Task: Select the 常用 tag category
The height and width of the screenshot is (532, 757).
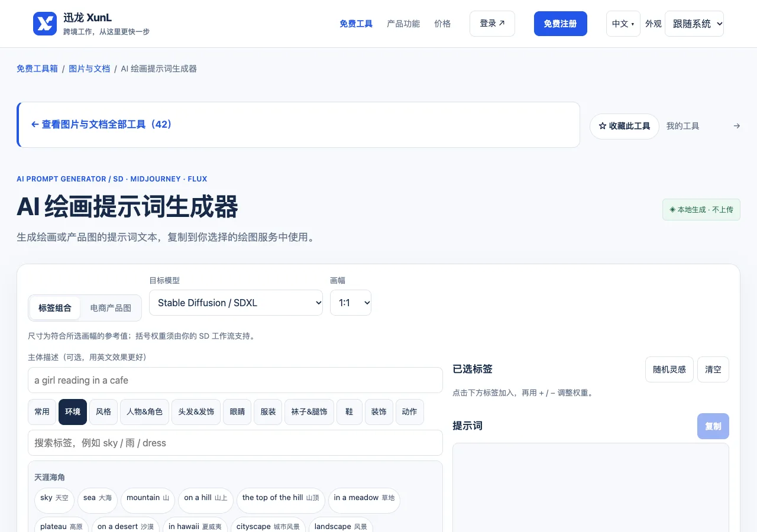Action: pyautogui.click(x=42, y=412)
